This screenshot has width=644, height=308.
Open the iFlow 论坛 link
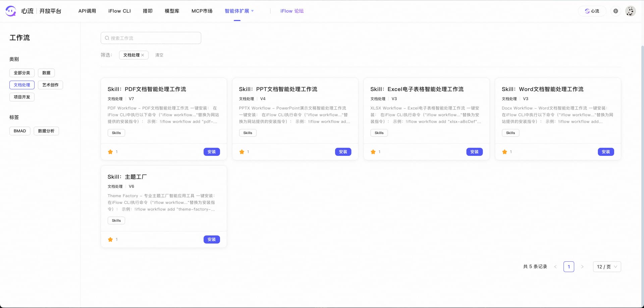[x=292, y=11]
